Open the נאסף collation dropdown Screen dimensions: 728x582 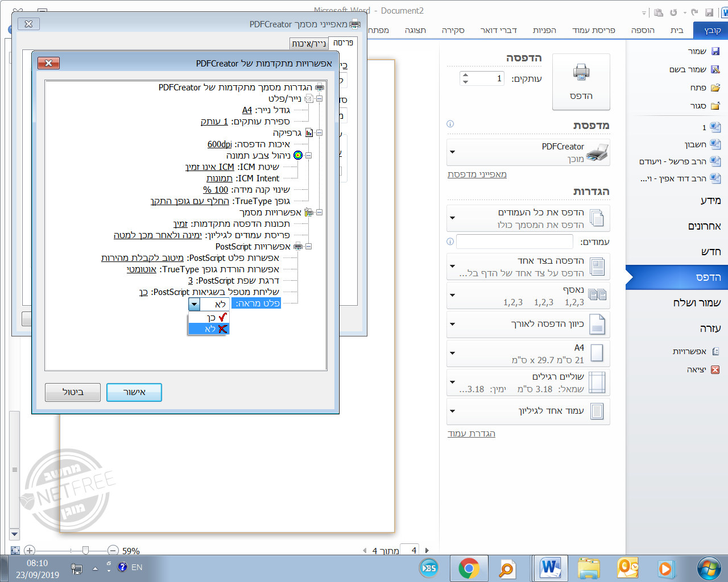(x=453, y=295)
